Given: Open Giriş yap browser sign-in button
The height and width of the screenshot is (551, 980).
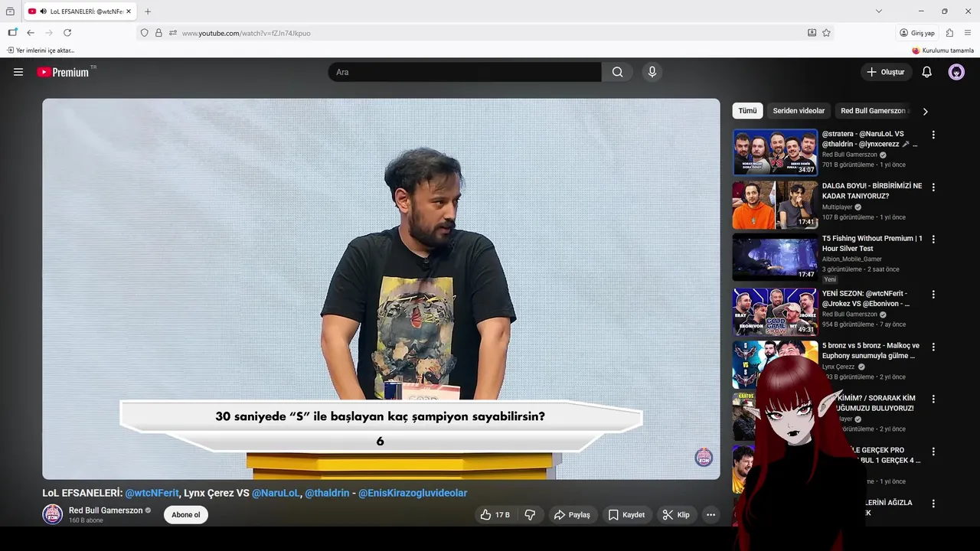Looking at the screenshot, I should click(917, 33).
